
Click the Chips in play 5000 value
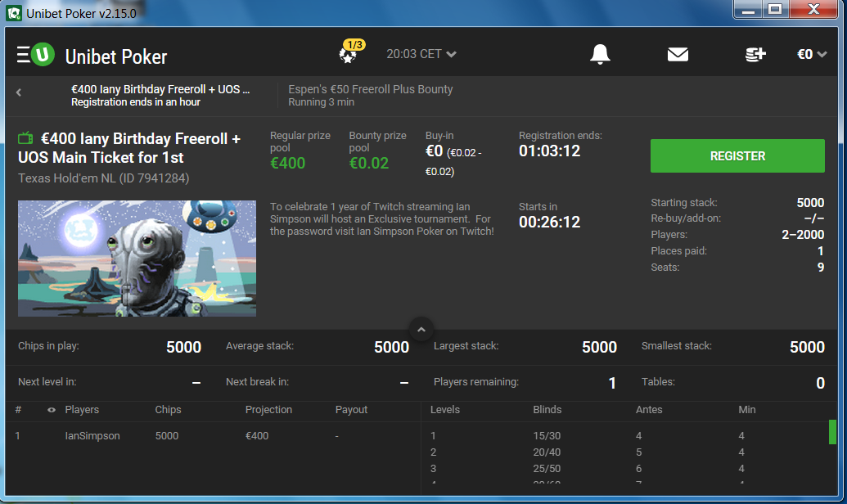coord(183,348)
